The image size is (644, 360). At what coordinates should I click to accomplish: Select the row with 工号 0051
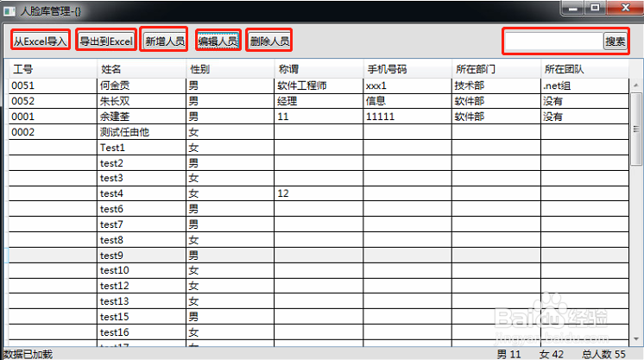coord(319,85)
